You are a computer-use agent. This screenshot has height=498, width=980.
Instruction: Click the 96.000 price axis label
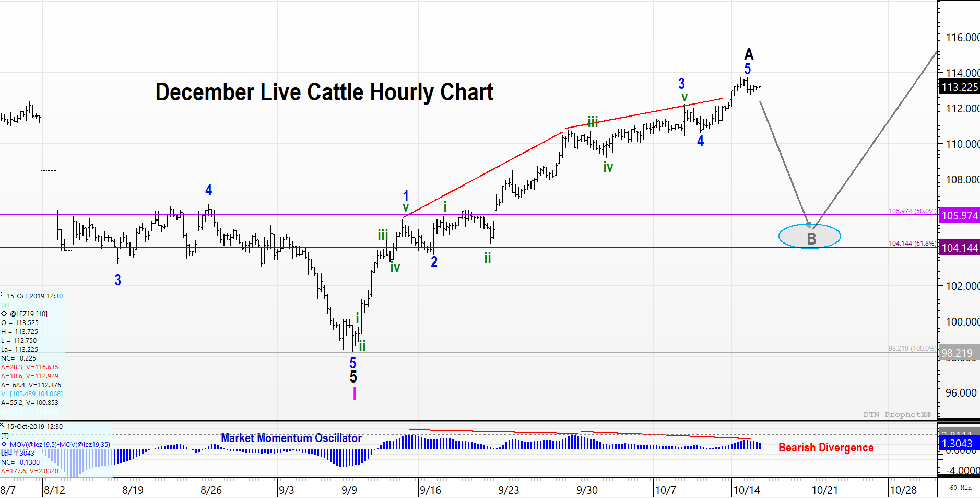click(961, 393)
